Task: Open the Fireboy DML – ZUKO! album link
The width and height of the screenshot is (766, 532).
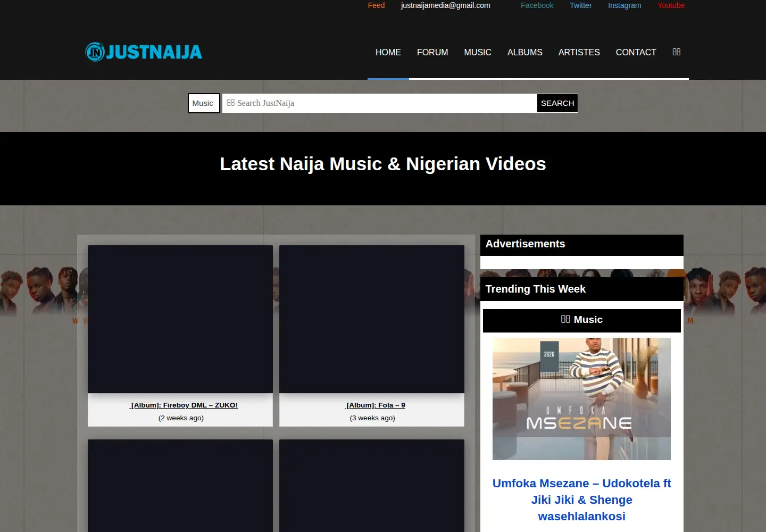Action: [184, 405]
